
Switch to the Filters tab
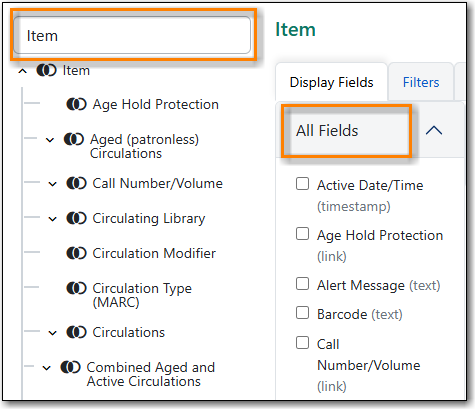click(x=421, y=82)
